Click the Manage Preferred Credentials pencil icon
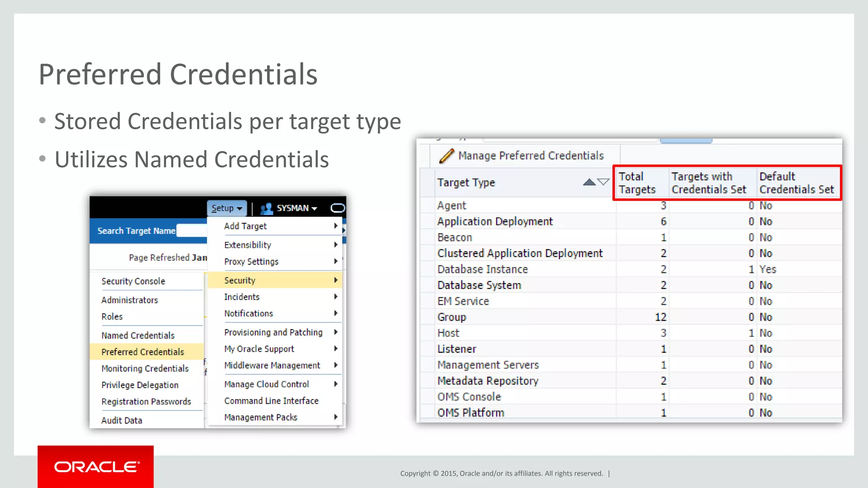This screenshot has width=868, height=488. point(446,155)
